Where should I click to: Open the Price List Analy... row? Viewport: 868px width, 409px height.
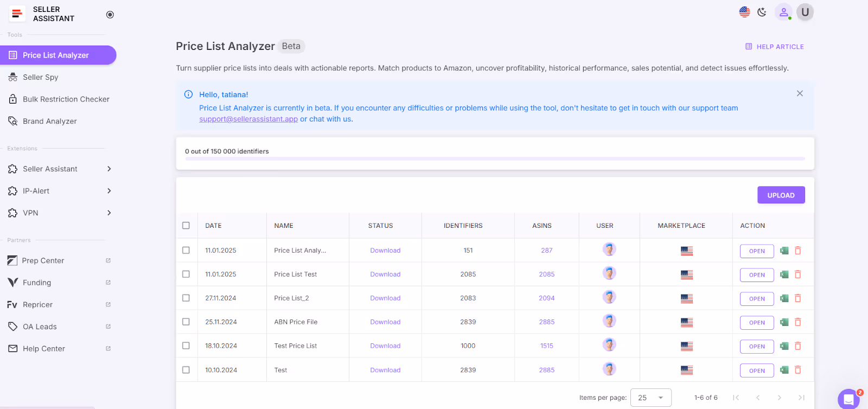(757, 251)
